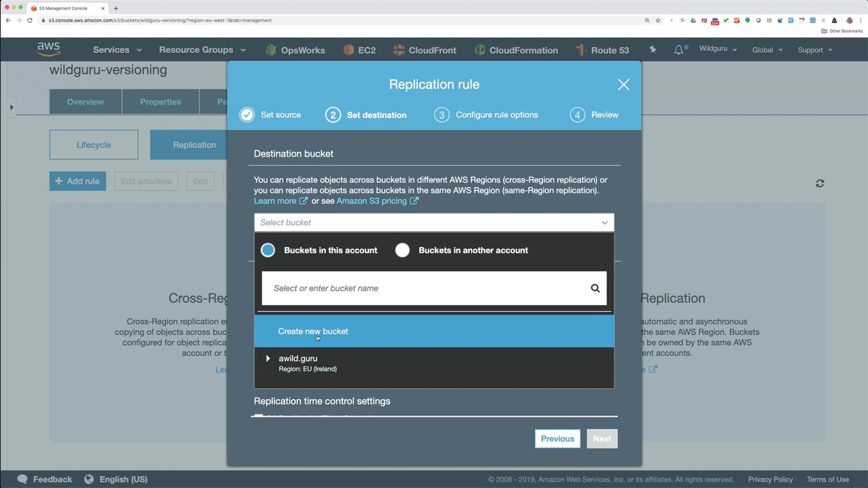Click the bucket name search field
The width and height of the screenshot is (868, 488).
coord(434,288)
